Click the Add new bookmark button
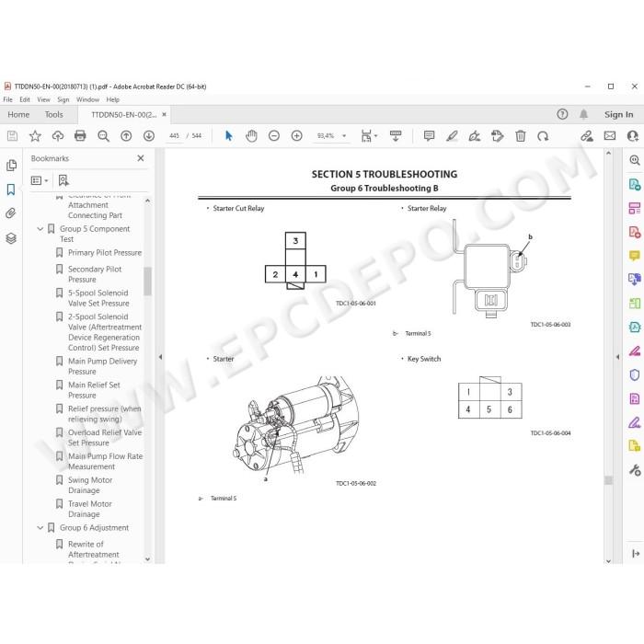Image resolution: width=644 pixels, height=644 pixels. pyautogui.click(x=63, y=180)
